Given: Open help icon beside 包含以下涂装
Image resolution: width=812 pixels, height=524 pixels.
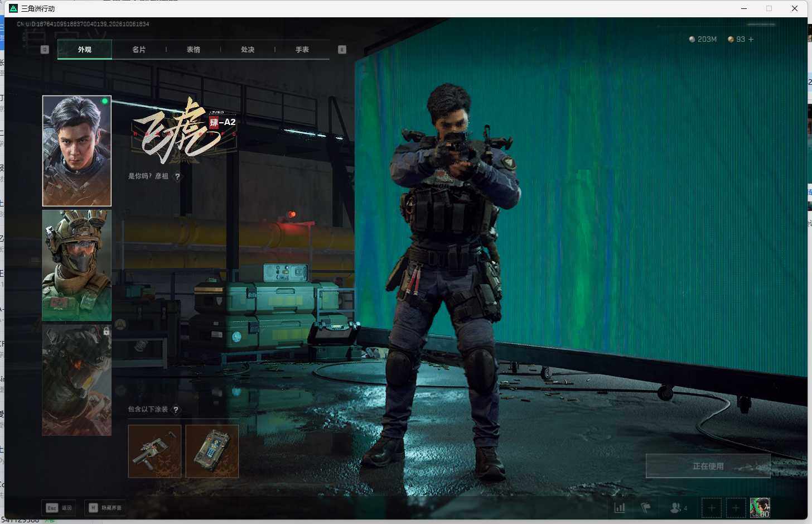Looking at the screenshot, I should point(176,410).
